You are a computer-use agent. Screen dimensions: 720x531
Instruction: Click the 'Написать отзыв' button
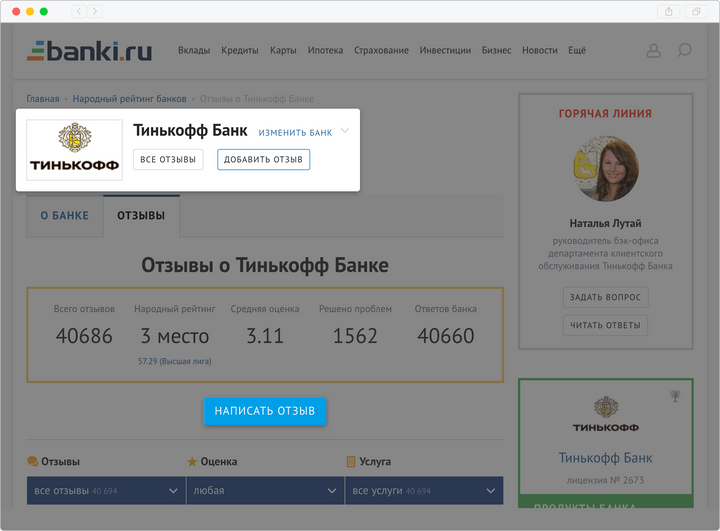point(265,411)
